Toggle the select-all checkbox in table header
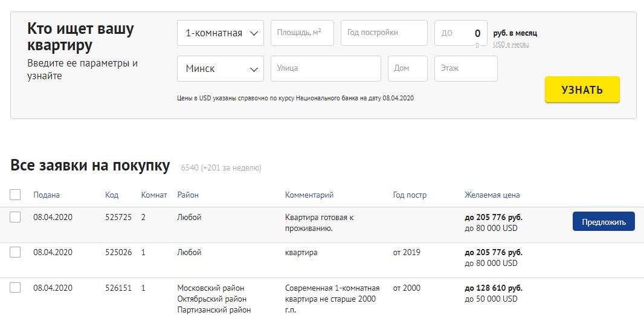 (15, 195)
